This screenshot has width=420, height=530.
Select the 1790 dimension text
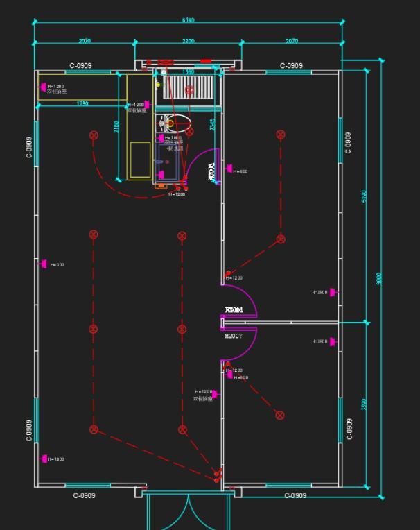click(82, 103)
